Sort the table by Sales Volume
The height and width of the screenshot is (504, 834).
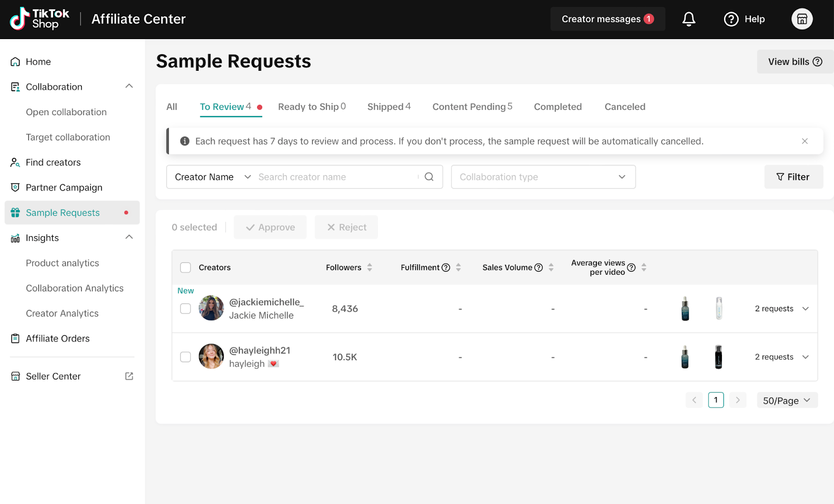click(551, 267)
